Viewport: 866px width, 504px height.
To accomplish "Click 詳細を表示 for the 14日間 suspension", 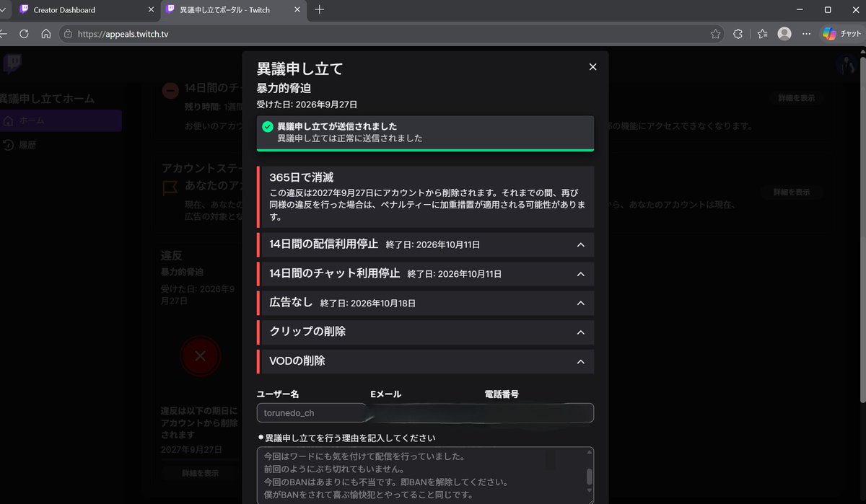I will [x=796, y=98].
